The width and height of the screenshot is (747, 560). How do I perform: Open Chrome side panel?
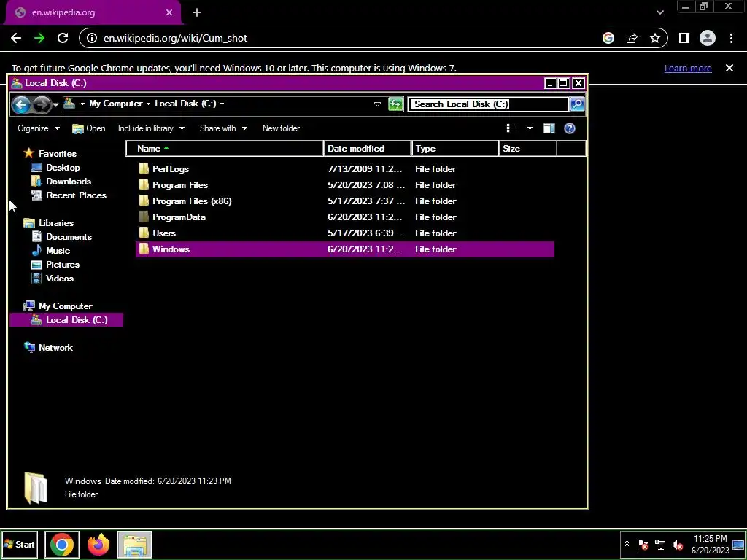click(x=684, y=38)
